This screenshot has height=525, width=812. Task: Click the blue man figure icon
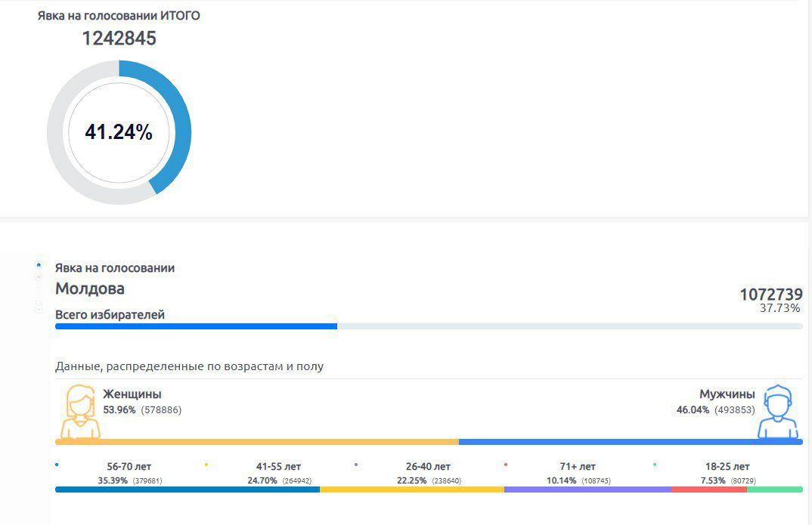tap(777, 412)
